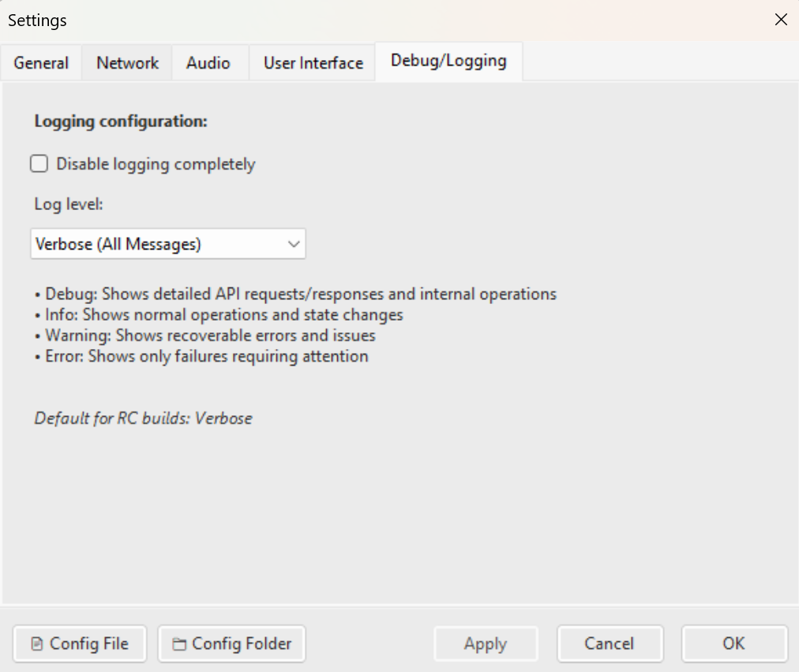
Task: Click the Cancel button
Action: pyautogui.click(x=610, y=644)
